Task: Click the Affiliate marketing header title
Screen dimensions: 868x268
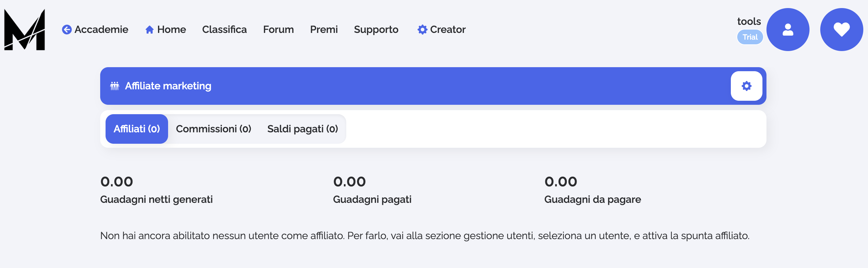Action: 168,86
